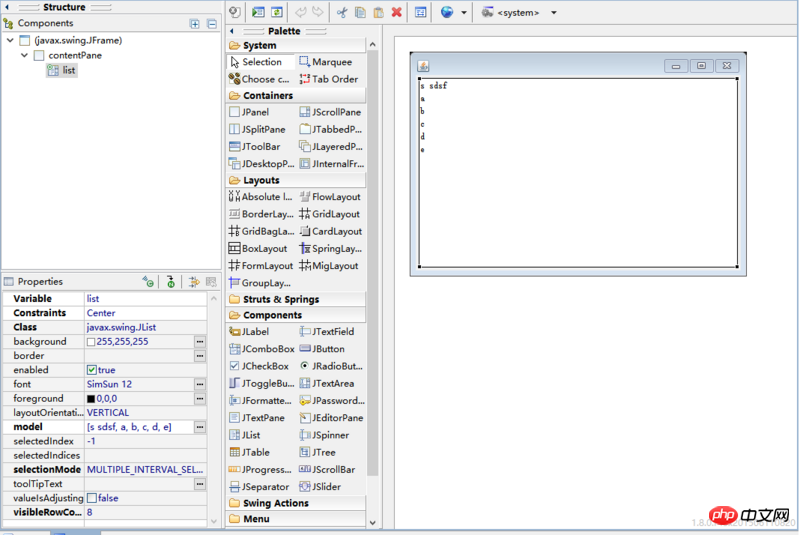Open the globe icon dropdown arrow
Screen dimensions: 800x535
[x=464, y=13]
